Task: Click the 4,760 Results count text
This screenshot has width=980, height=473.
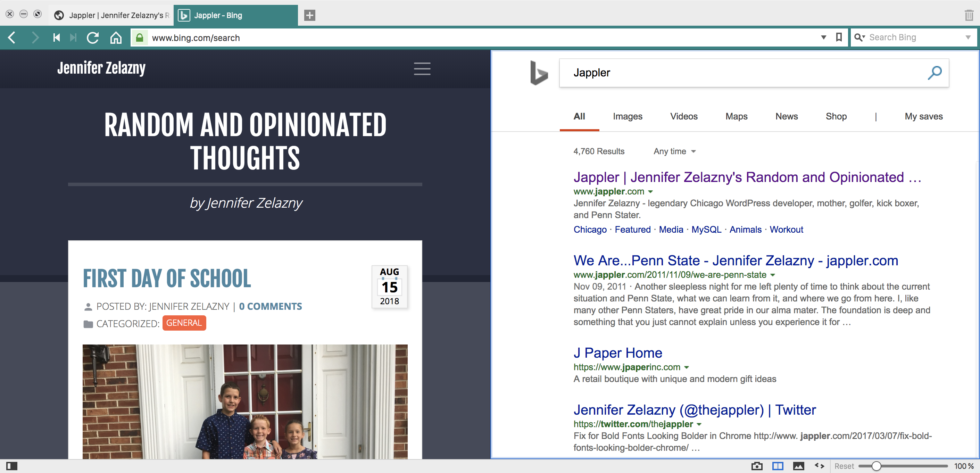Action: point(599,151)
